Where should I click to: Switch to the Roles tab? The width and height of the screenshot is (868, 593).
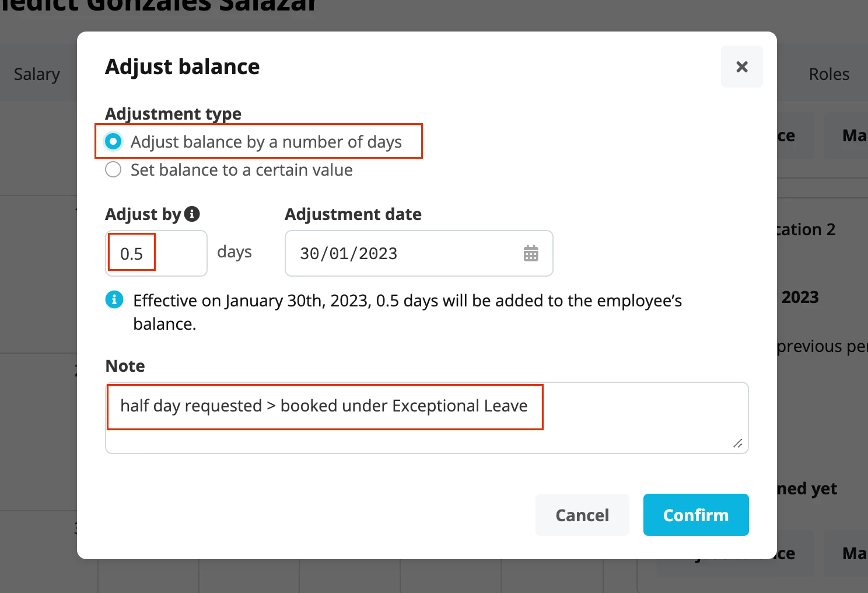pos(829,74)
